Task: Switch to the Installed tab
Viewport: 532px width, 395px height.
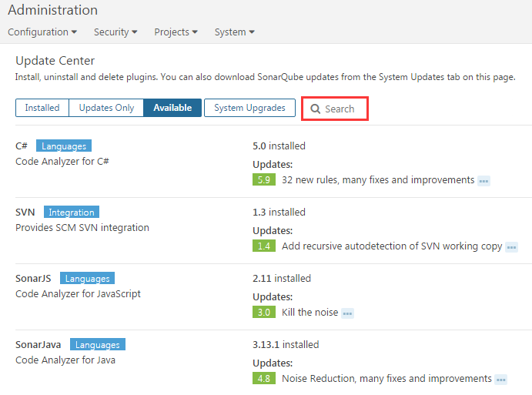Action: coord(42,108)
